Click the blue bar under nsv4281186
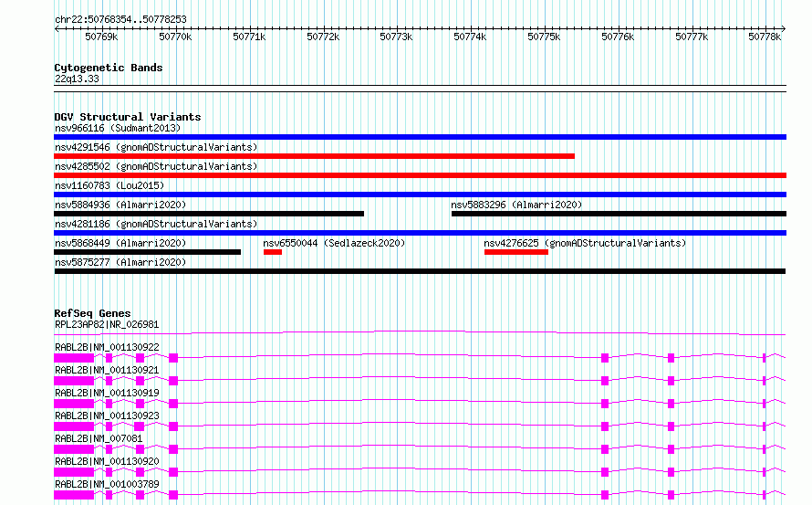Viewport: 812px width, 505px height. click(420, 233)
